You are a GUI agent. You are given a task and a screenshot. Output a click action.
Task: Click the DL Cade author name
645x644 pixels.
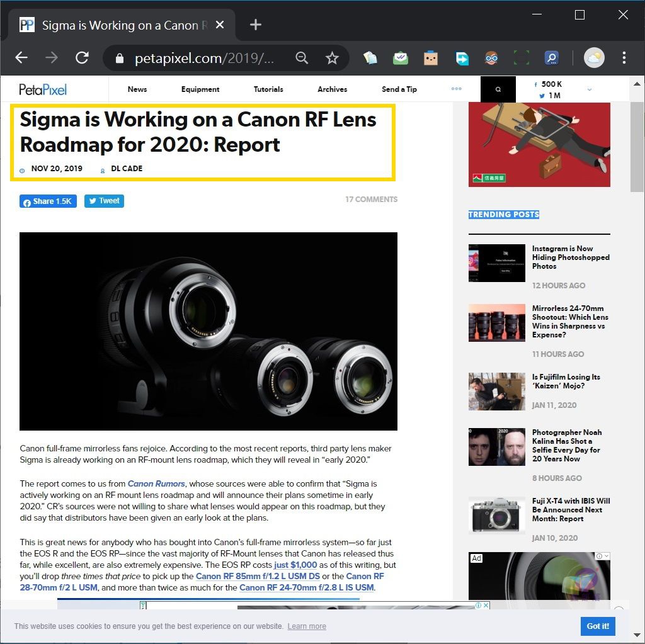[x=127, y=169]
